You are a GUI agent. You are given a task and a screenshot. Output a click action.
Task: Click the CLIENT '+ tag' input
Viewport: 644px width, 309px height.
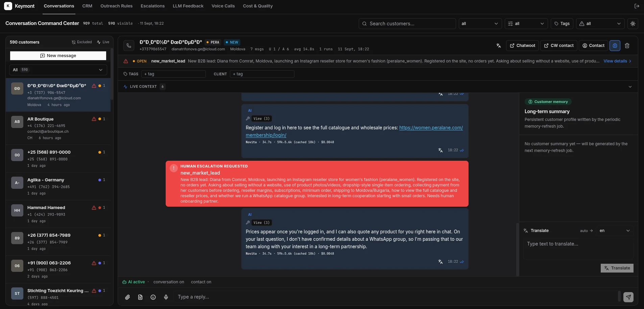pyautogui.click(x=262, y=74)
